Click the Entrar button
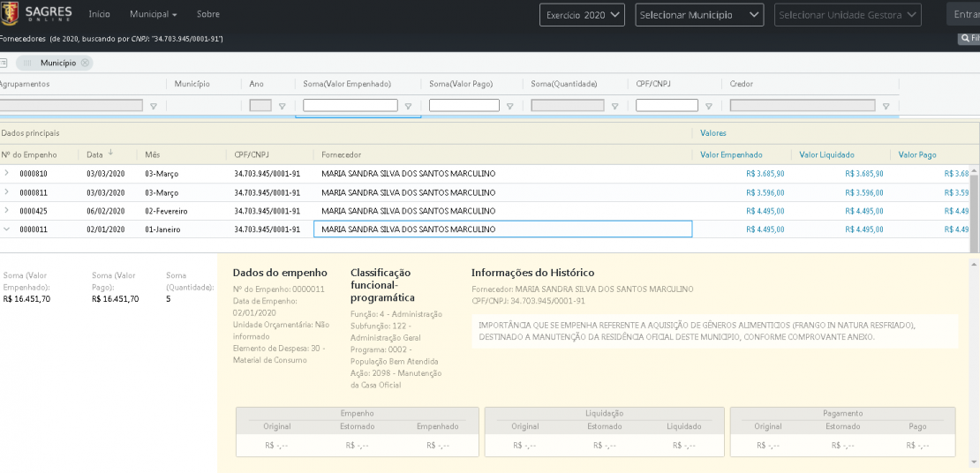Viewport: 980px width, 473px height. (964, 14)
